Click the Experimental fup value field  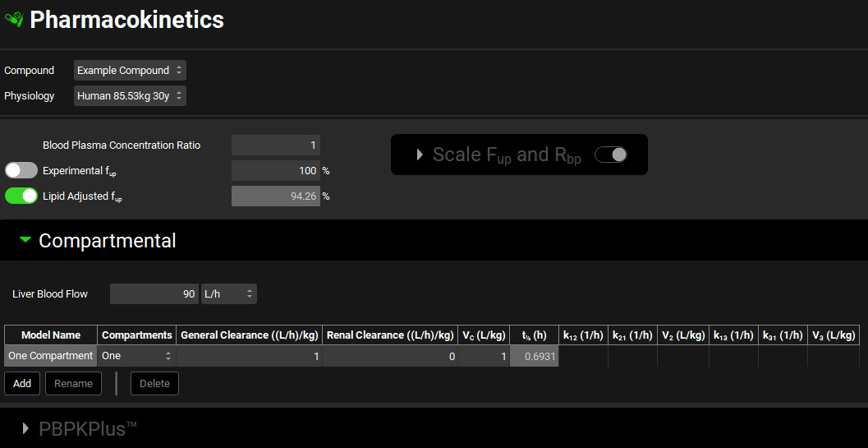(275, 171)
